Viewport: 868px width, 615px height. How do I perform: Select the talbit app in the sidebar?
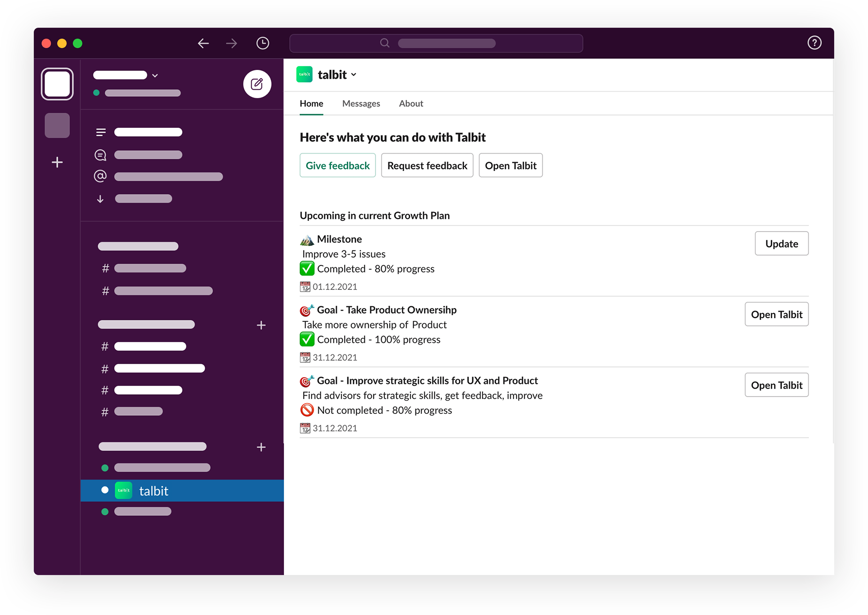pyautogui.click(x=182, y=490)
